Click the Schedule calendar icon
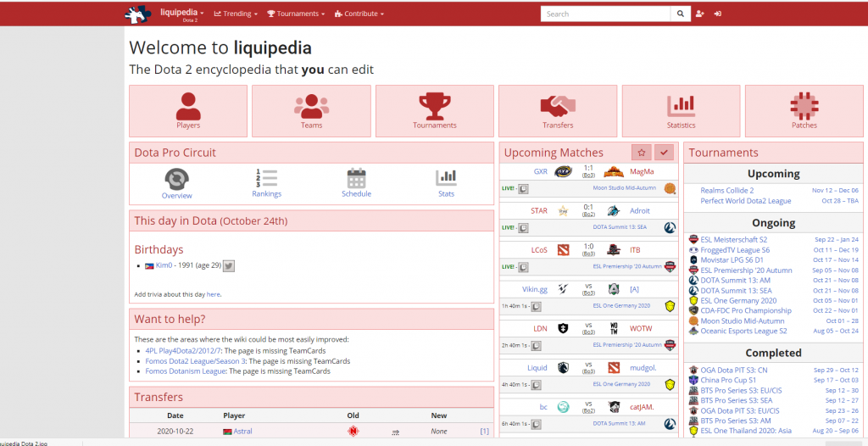 tap(356, 178)
